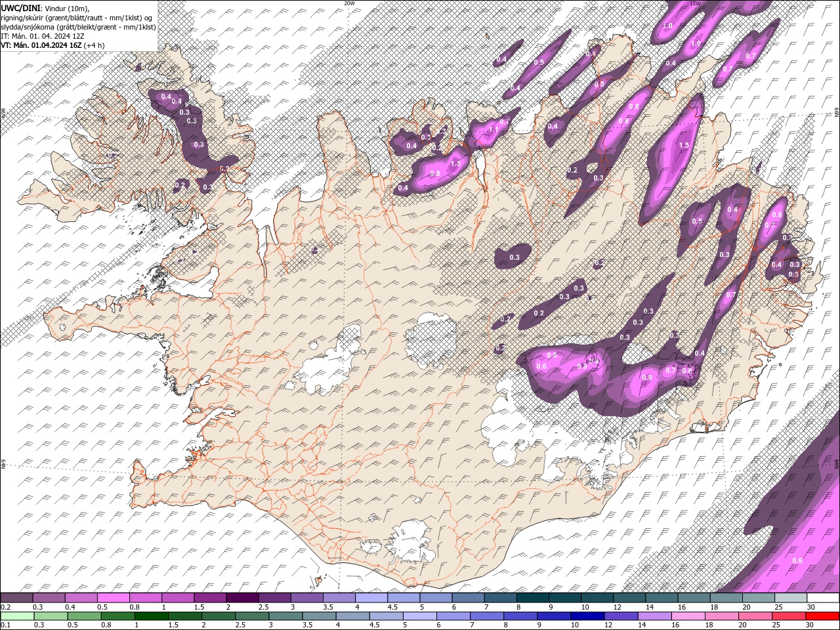Pick the 7 swatch in the green legend row

(x=486, y=616)
